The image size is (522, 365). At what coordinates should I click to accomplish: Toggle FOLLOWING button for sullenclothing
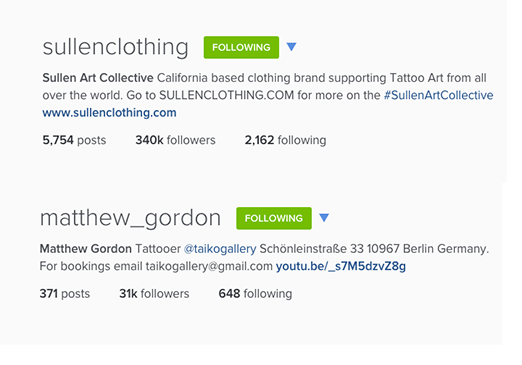[241, 47]
